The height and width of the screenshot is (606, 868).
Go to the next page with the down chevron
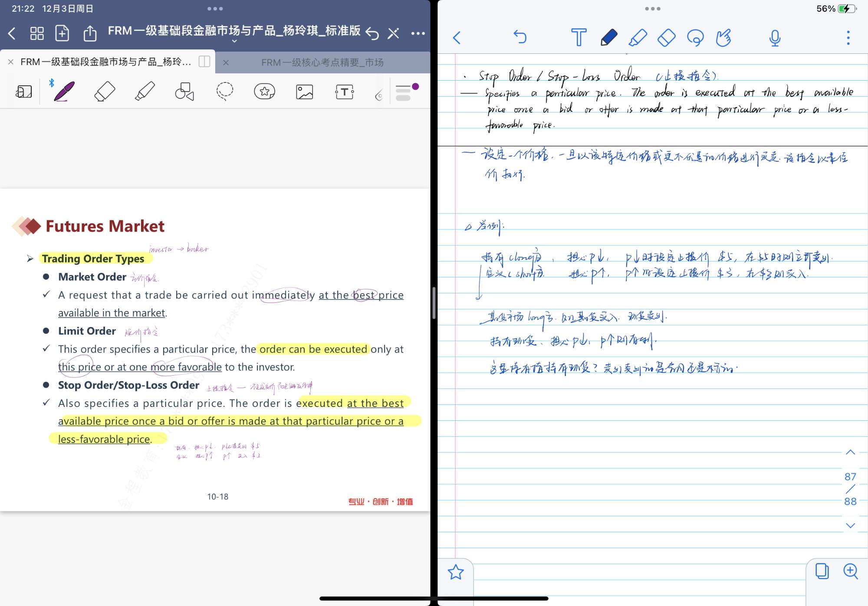coord(850,525)
